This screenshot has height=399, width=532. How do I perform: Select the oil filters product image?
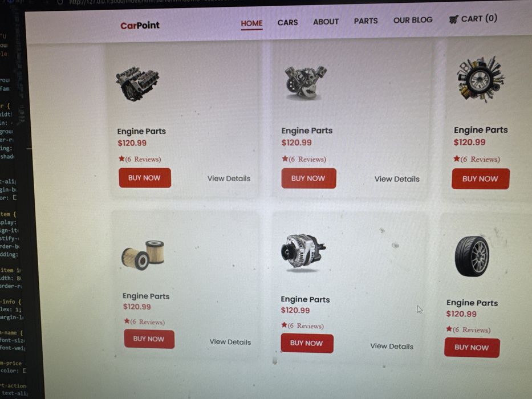143,255
